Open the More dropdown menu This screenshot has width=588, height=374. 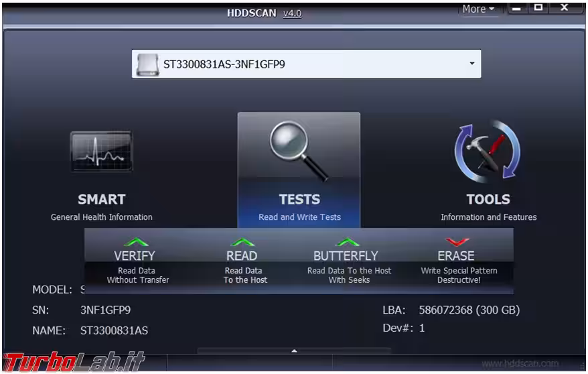coord(478,9)
